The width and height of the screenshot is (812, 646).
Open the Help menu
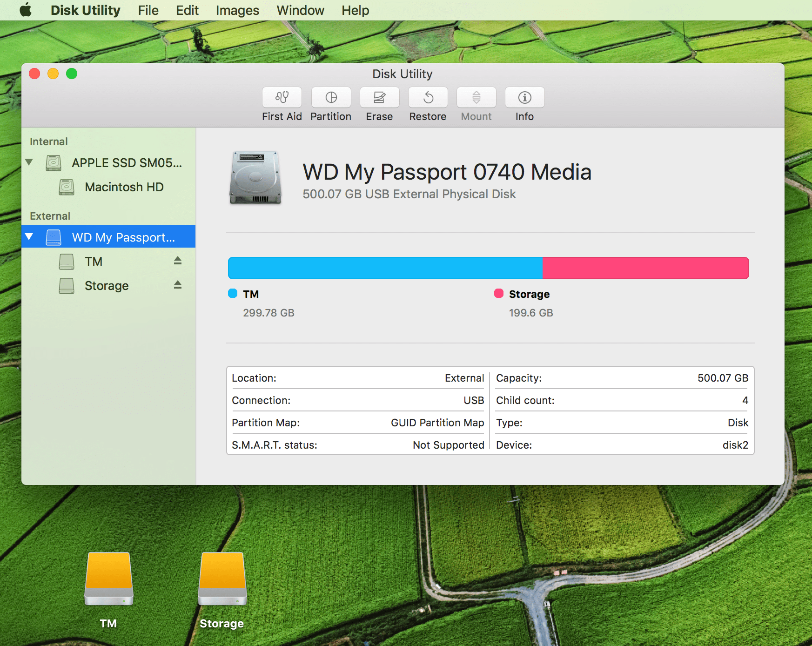pos(355,10)
